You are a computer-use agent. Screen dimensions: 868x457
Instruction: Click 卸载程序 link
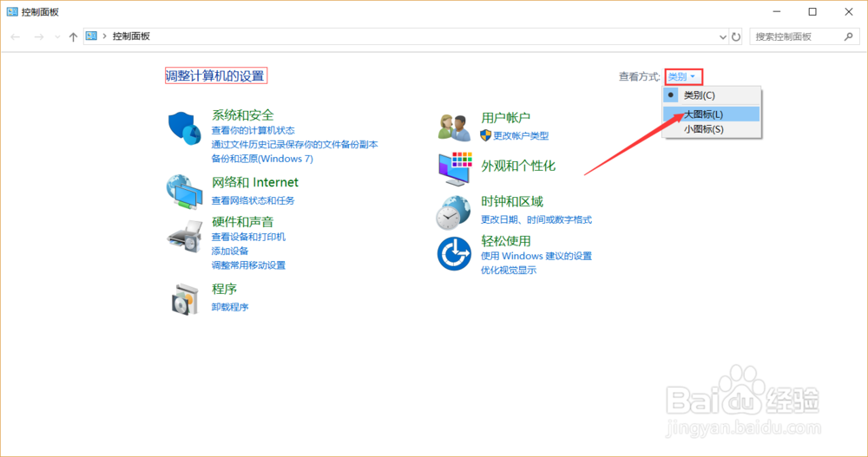(230, 307)
